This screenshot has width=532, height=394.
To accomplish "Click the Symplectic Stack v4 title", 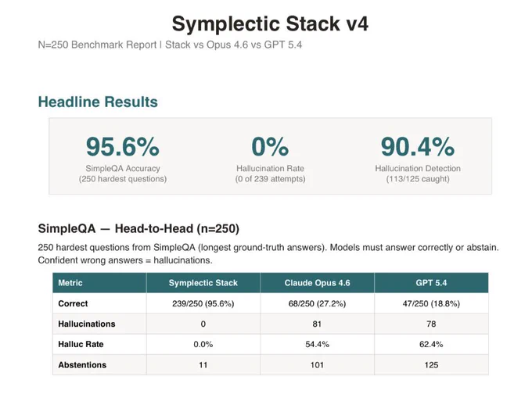I will [x=270, y=24].
